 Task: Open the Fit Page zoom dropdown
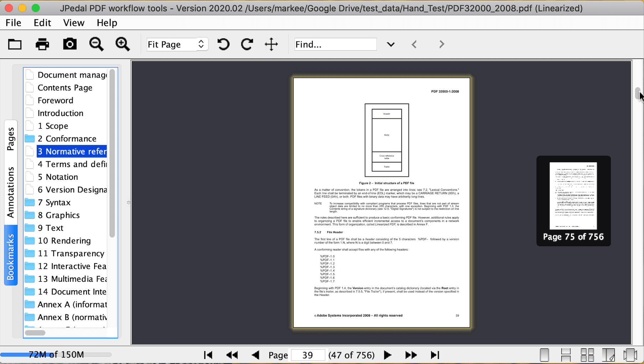(177, 44)
